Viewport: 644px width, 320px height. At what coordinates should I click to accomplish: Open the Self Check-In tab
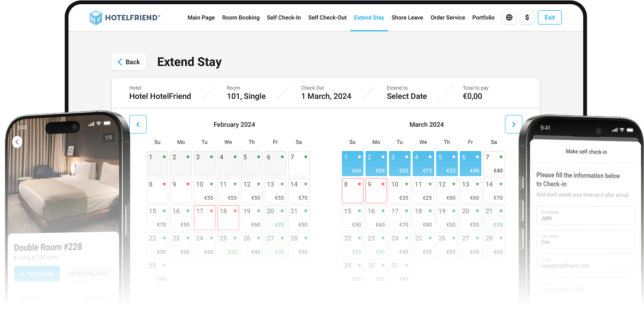(284, 18)
